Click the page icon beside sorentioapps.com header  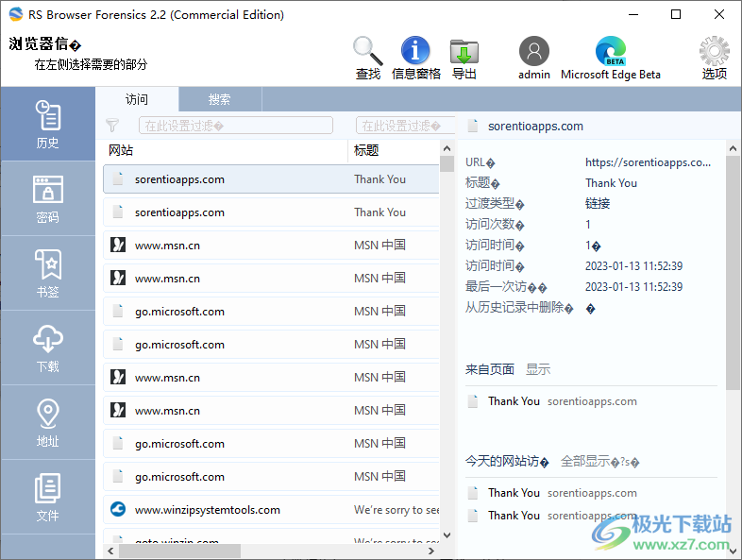[472, 126]
